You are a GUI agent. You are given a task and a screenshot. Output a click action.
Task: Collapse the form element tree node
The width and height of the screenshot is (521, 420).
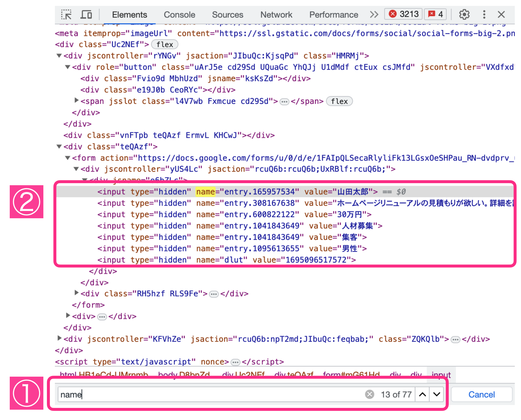[67, 158]
